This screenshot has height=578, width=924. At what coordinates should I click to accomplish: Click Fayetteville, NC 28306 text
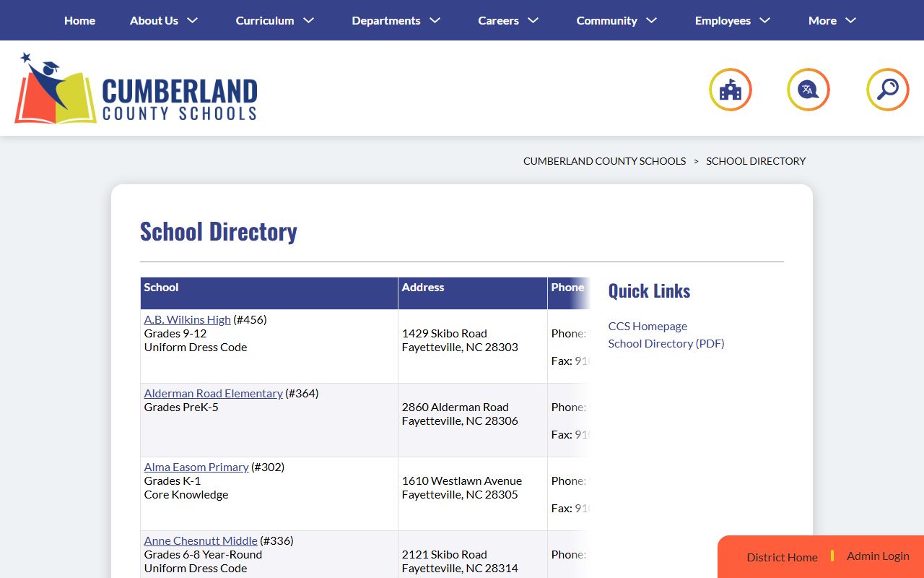(460, 420)
